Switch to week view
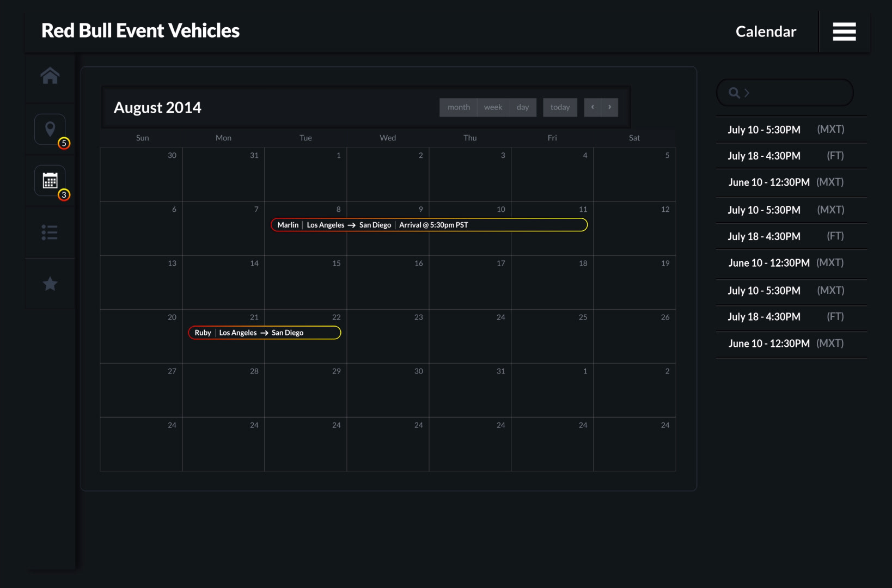This screenshot has width=892, height=588. point(493,107)
